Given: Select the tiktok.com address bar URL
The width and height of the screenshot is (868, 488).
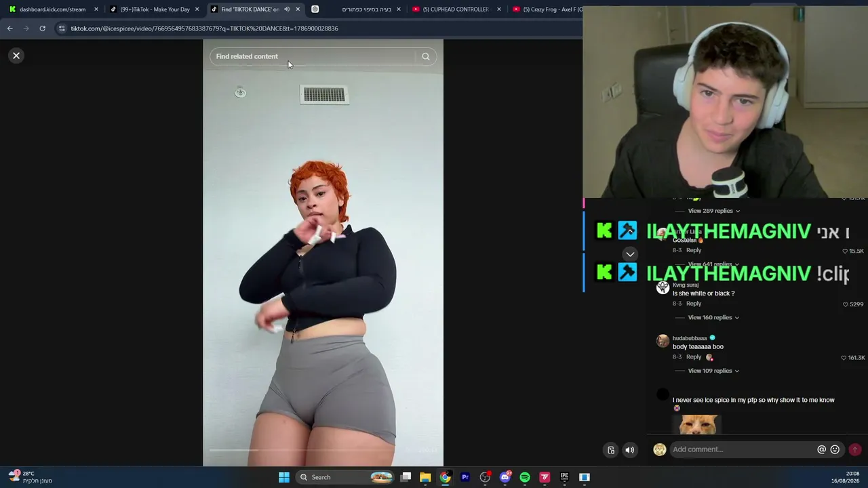Looking at the screenshot, I should point(204,28).
